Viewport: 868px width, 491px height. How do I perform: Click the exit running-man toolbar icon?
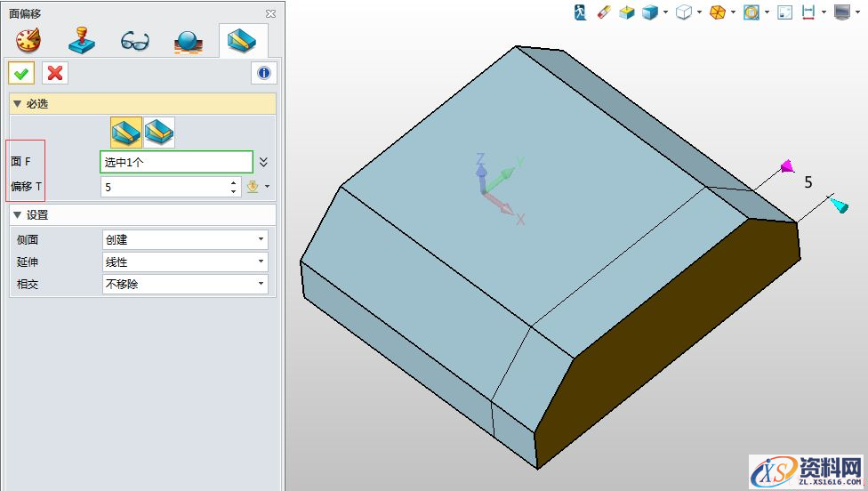coord(581,12)
